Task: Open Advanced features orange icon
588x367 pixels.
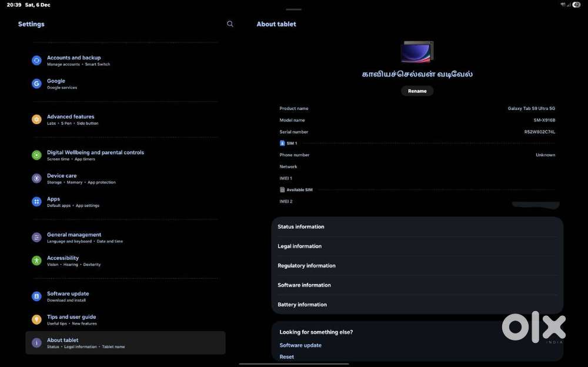Action: (x=36, y=119)
